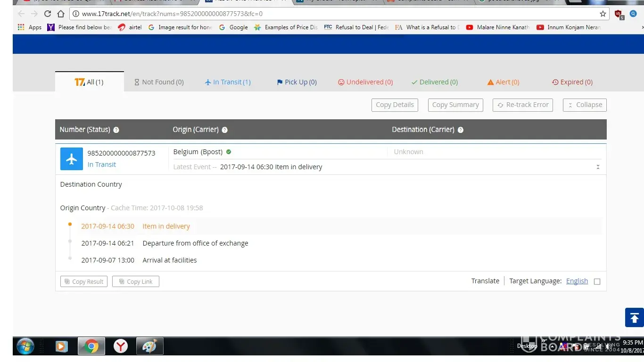Click the blue airplane In Transit status icon
This screenshot has width=644, height=362.
(72, 159)
